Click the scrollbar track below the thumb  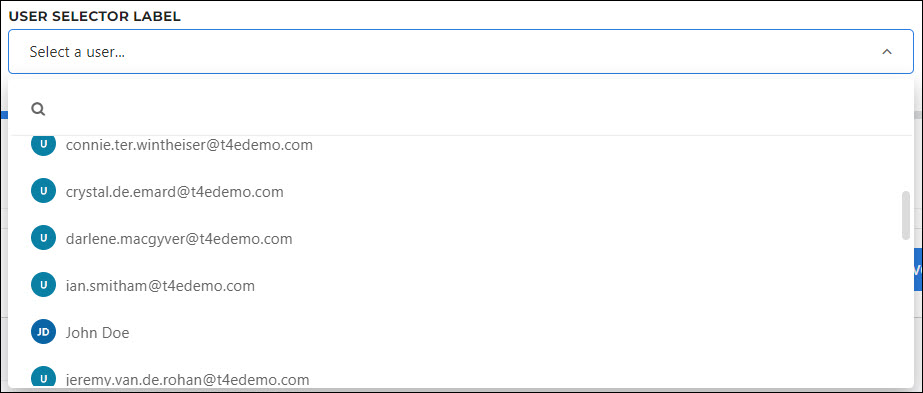coord(905,312)
